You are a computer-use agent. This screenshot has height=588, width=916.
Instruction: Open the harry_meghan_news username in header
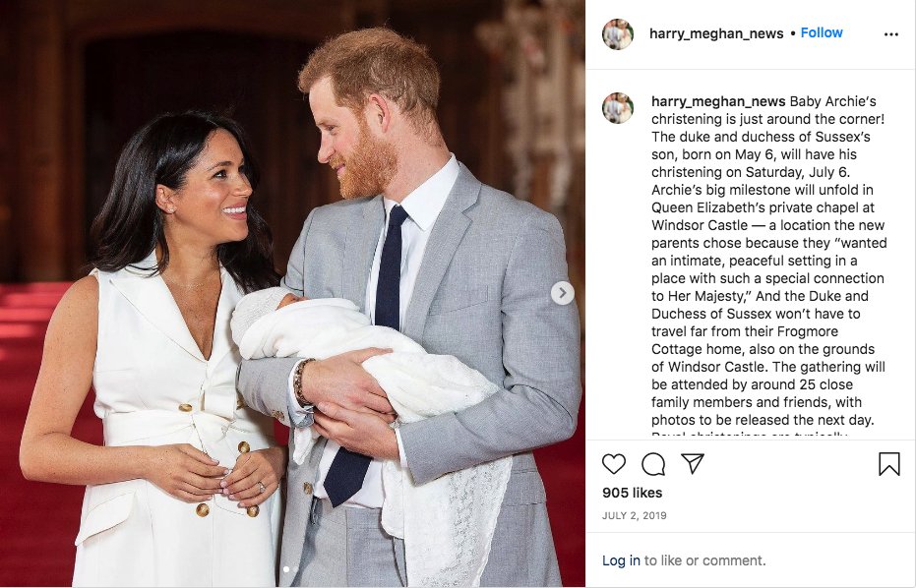click(716, 33)
